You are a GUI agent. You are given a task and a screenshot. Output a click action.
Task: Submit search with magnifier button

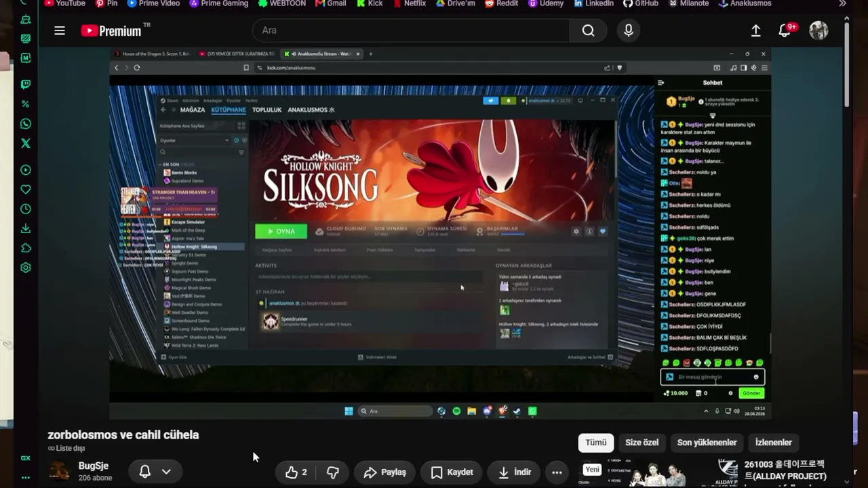point(588,30)
